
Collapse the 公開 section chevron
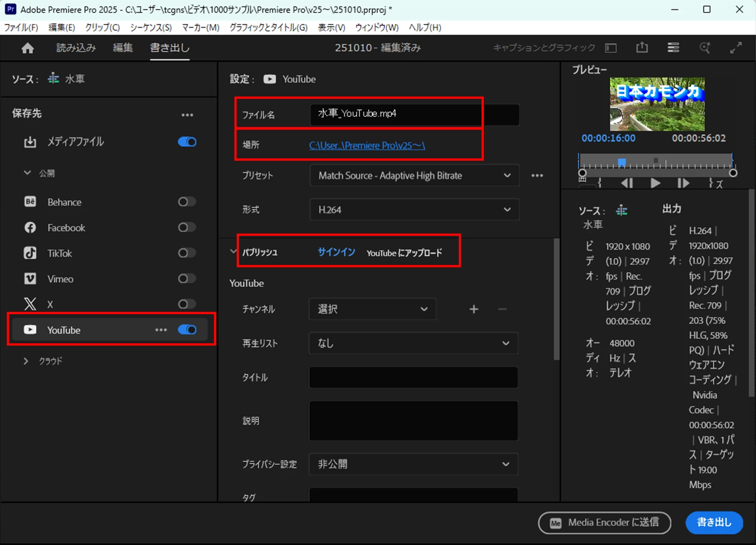(x=27, y=173)
